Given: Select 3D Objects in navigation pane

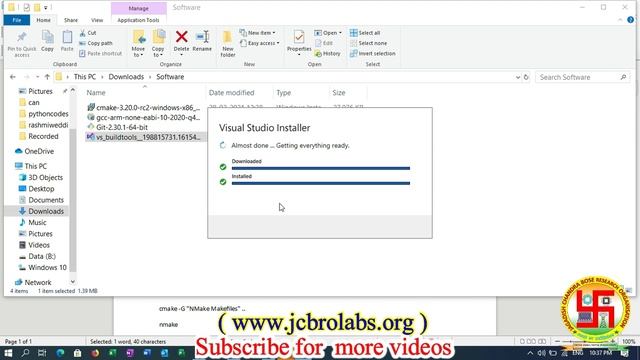Looking at the screenshot, I should coord(41,178).
